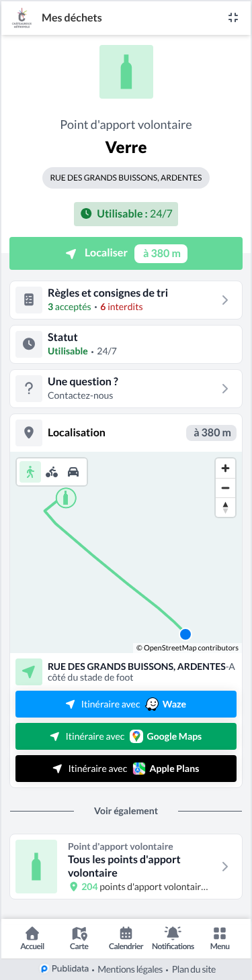Viewport: 252px width, 980px height.
Task: Expand Une question contact row
Action: tap(126, 389)
